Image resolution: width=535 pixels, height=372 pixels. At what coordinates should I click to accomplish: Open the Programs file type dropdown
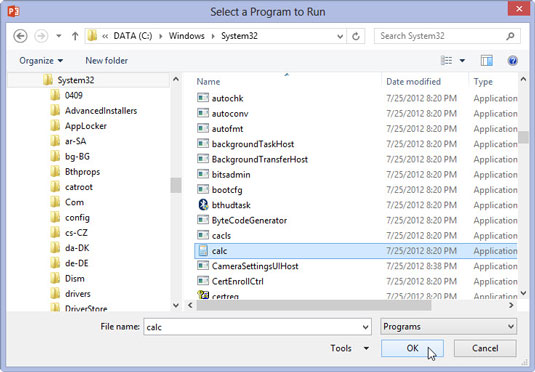click(x=448, y=327)
